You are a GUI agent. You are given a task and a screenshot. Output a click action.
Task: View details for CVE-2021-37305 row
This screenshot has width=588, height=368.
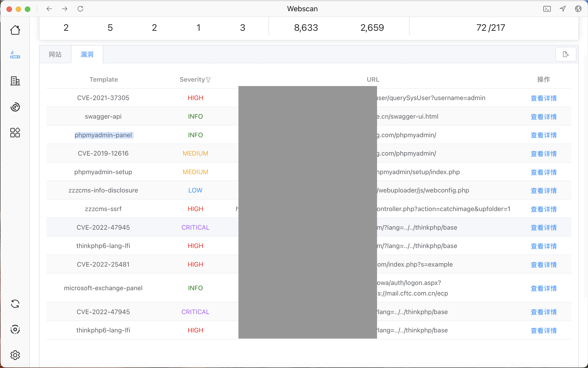tap(543, 98)
